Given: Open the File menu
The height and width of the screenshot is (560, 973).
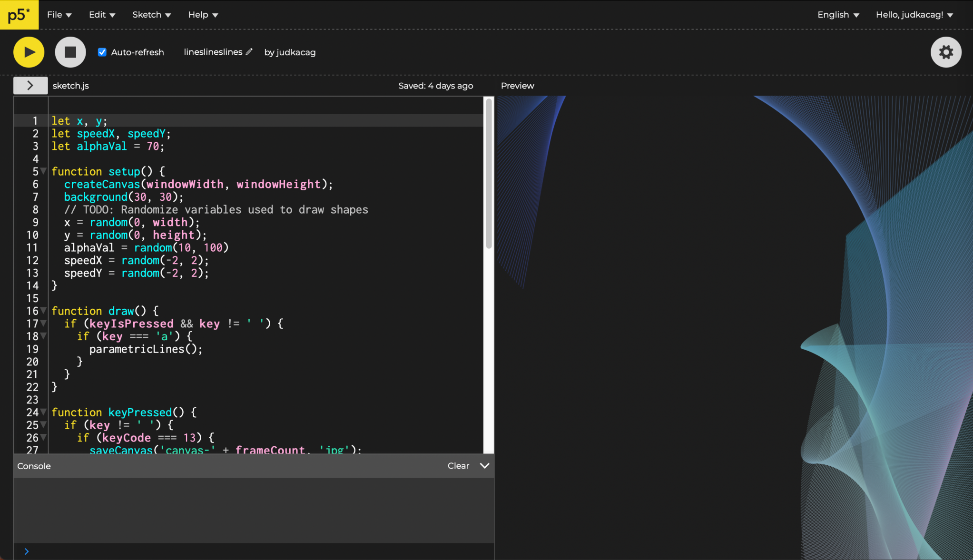Looking at the screenshot, I should [x=59, y=15].
